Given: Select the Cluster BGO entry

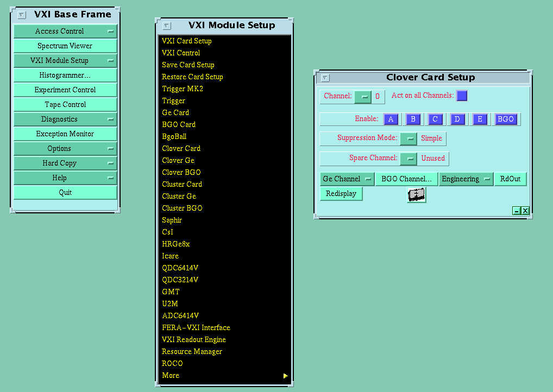Looking at the screenshot, I should pyautogui.click(x=224, y=208).
